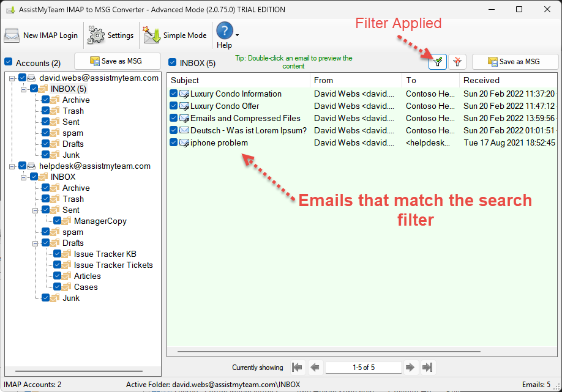Uncheck the Luxury Condo Information email

(x=174, y=94)
